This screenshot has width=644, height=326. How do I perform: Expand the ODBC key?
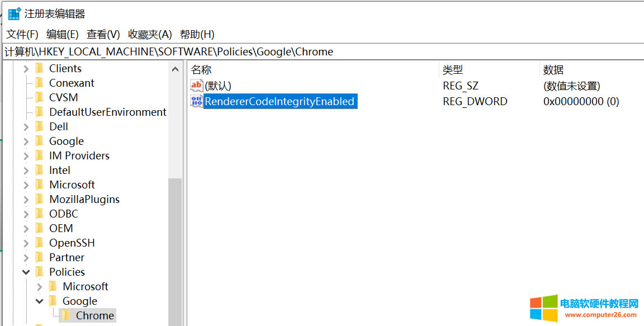(26, 214)
